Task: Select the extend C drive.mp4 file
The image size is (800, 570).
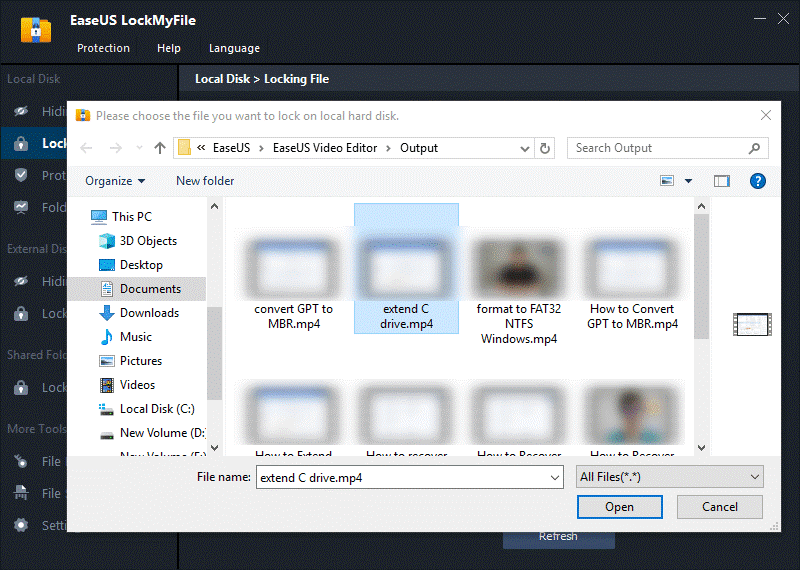Action: (406, 269)
